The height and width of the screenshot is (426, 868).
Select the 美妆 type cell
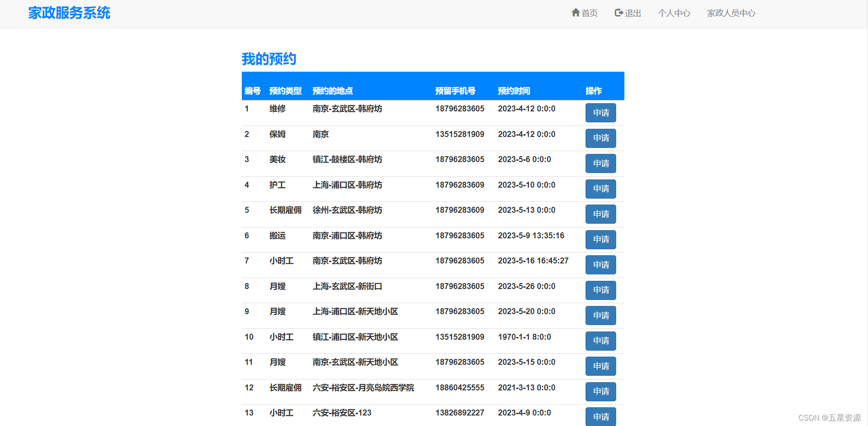[x=277, y=159]
